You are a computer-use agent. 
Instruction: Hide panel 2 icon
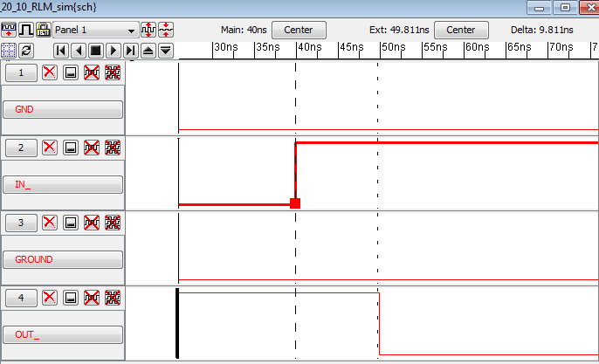click(71, 148)
